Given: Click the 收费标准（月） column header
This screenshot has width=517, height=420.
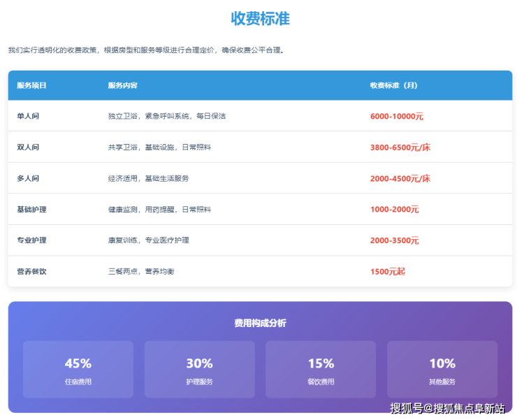Looking at the screenshot, I should (x=393, y=85).
